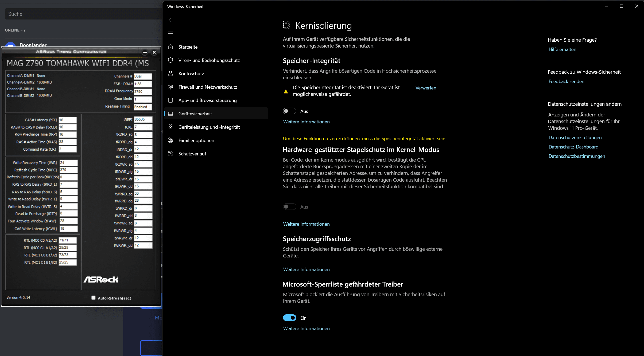The width and height of the screenshot is (644, 356).
Task: Click the heart icon for Geräteleistung
Action: pyautogui.click(x=170, y=127)
